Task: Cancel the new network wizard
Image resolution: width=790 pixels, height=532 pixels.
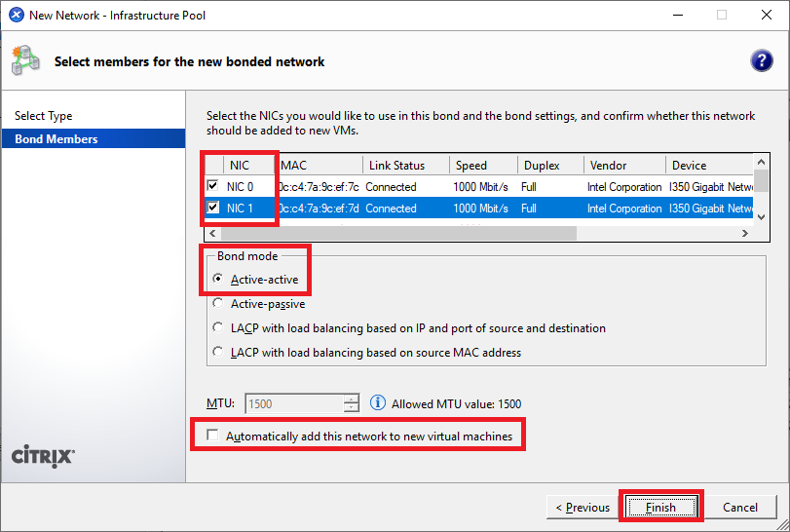Action: click(740, 507)
